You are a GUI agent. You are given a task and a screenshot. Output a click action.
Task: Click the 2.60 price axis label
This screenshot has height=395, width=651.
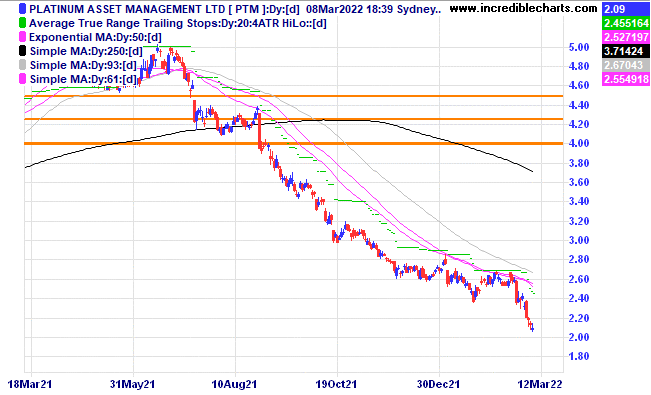point(579,279)
